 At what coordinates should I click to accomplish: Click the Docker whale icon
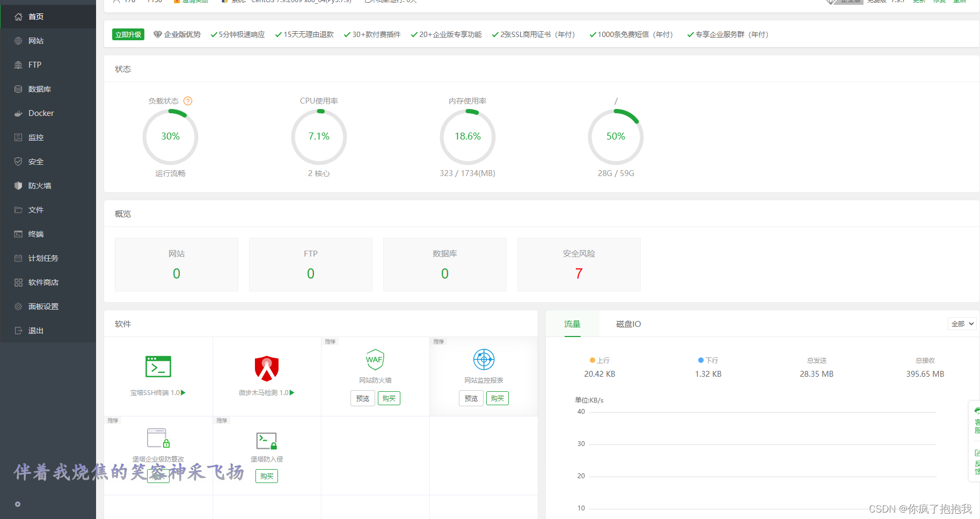(x=18, y=113)
